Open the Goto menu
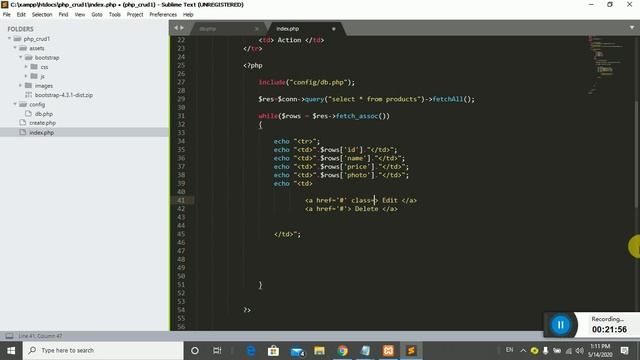The height and width of the screenshot is (360, 640). click(x=97, y=14)
